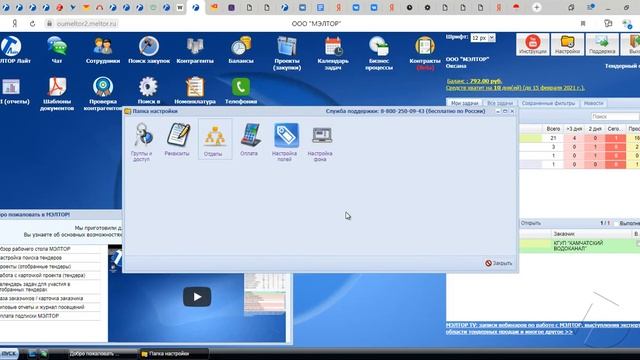Click the Всего column header

pos(553,129)
